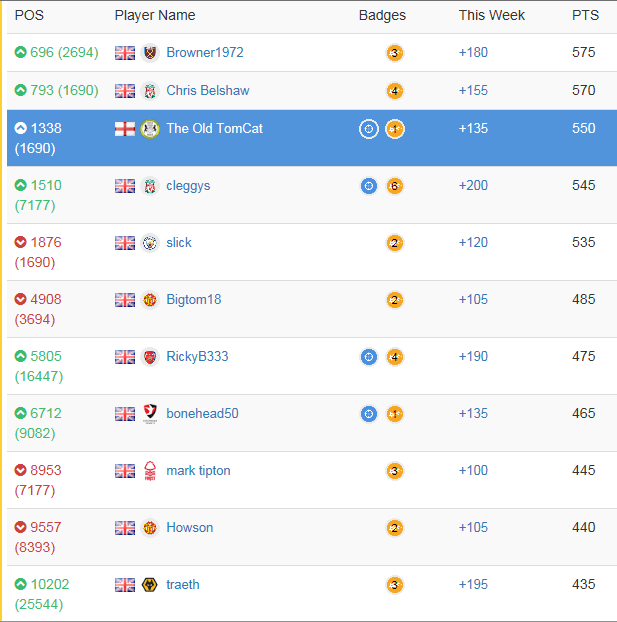Viewport: 617px width, 622px height.
Task: Open The Old TomCat player link
Action: pos(214,129)
